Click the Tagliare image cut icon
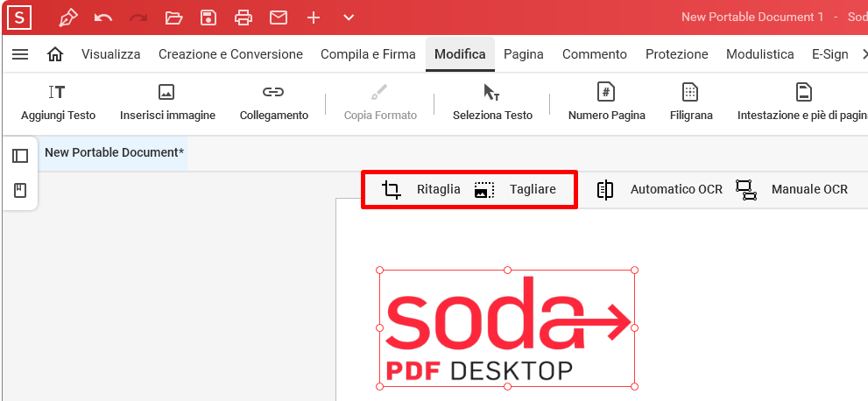The width and height of the screenshot is (868, 401). 484,190
